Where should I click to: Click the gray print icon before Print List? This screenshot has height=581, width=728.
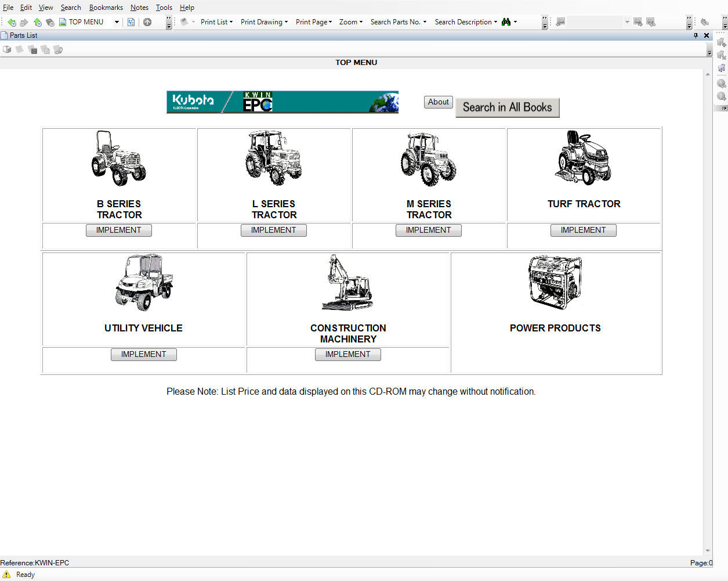pyautogui.click(x=184, y=22)
